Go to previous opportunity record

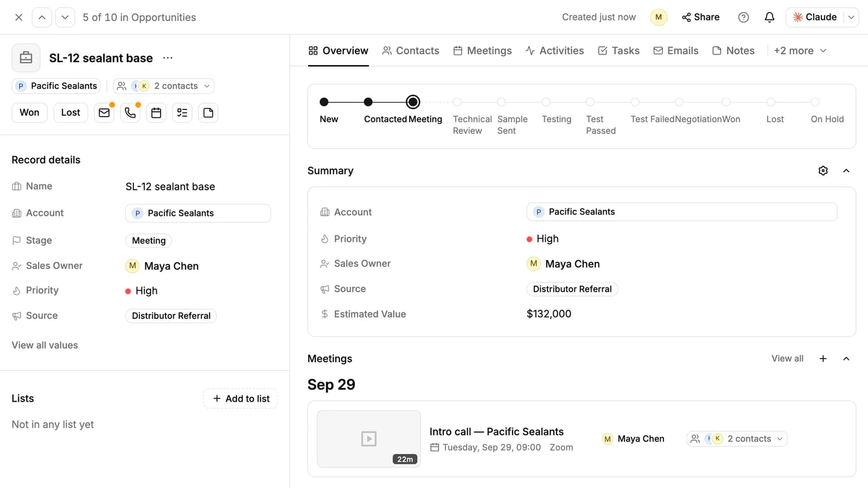pyautogui.click(x=42, y=17)
